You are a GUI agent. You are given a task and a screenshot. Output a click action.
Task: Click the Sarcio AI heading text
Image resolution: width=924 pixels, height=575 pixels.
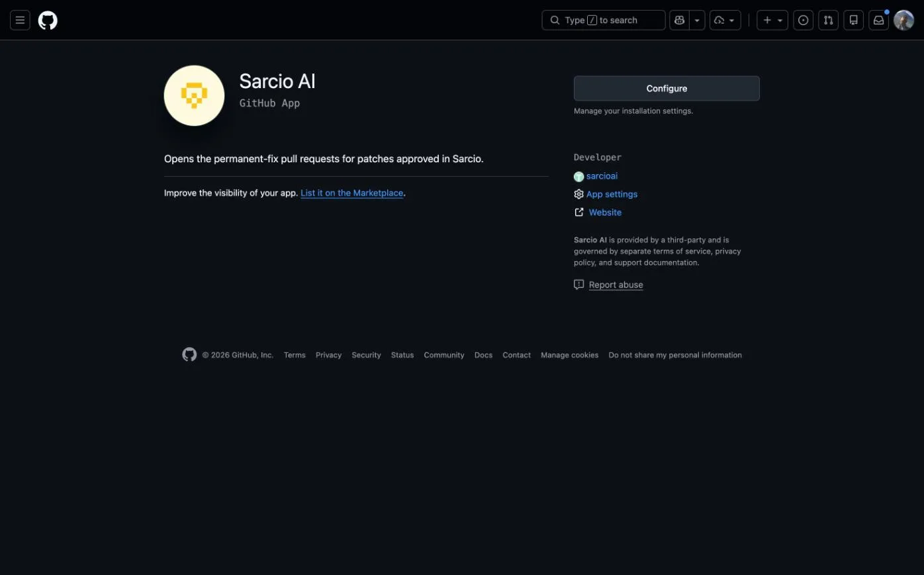[277, 81]
